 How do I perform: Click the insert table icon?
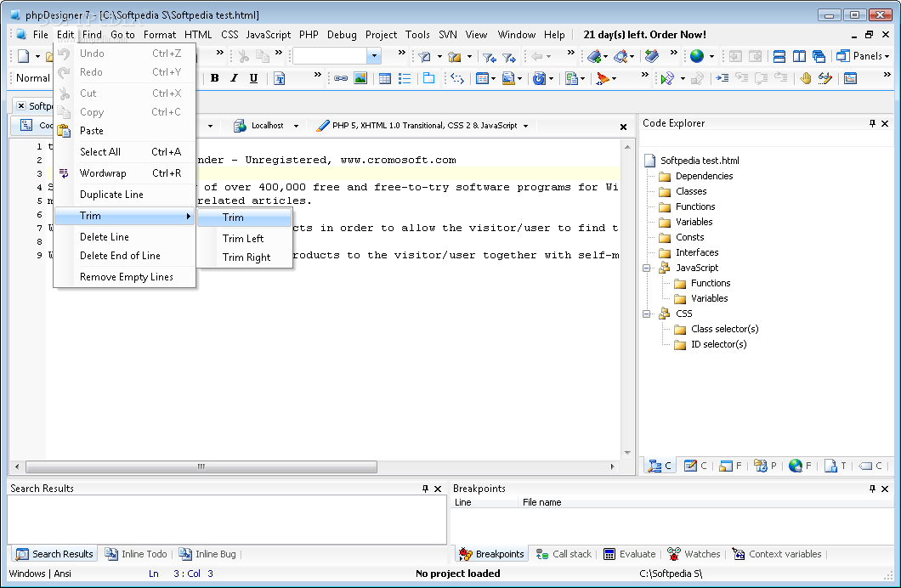pyautogui.click(x=385, y=78)
